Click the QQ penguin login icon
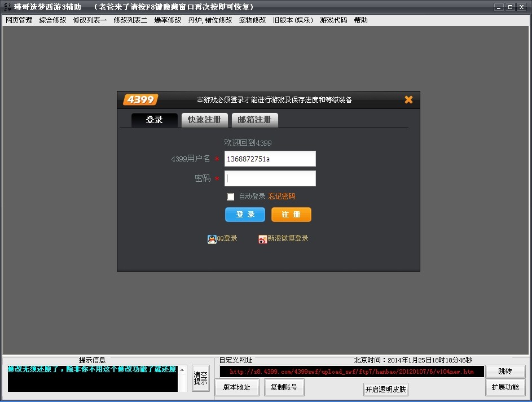 (212, 239)
